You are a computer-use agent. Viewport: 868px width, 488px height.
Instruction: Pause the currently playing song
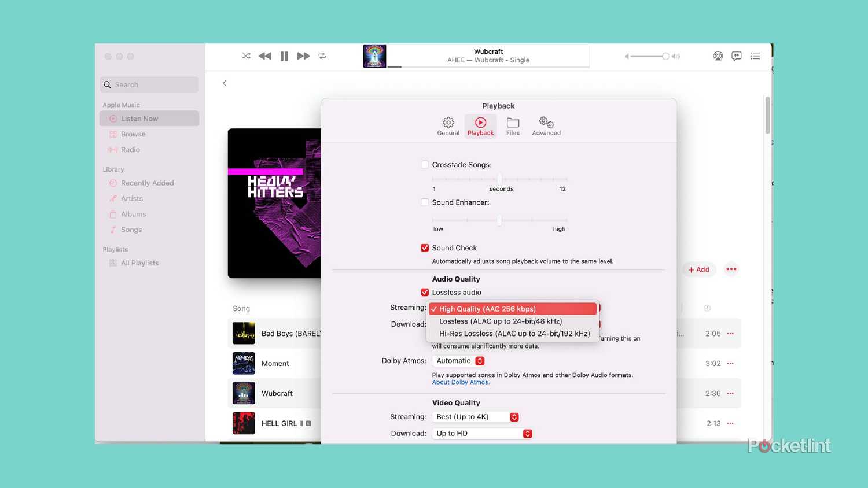(284, 56)
